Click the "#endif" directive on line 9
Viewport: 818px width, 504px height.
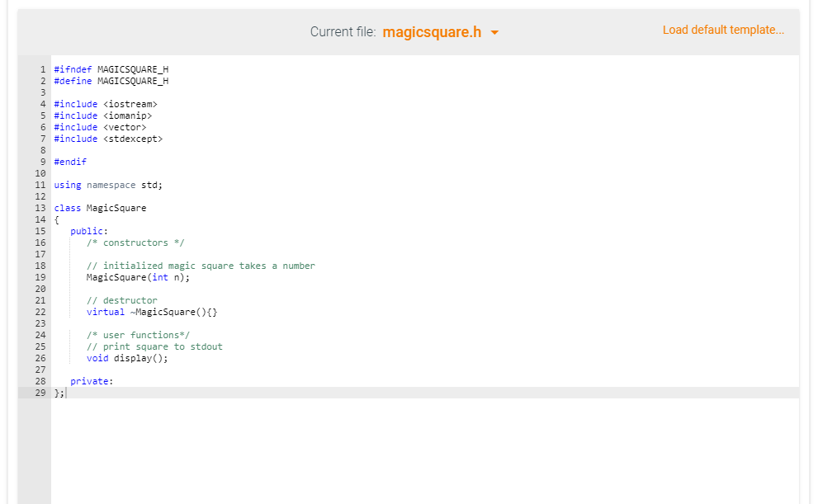point(70,161)
